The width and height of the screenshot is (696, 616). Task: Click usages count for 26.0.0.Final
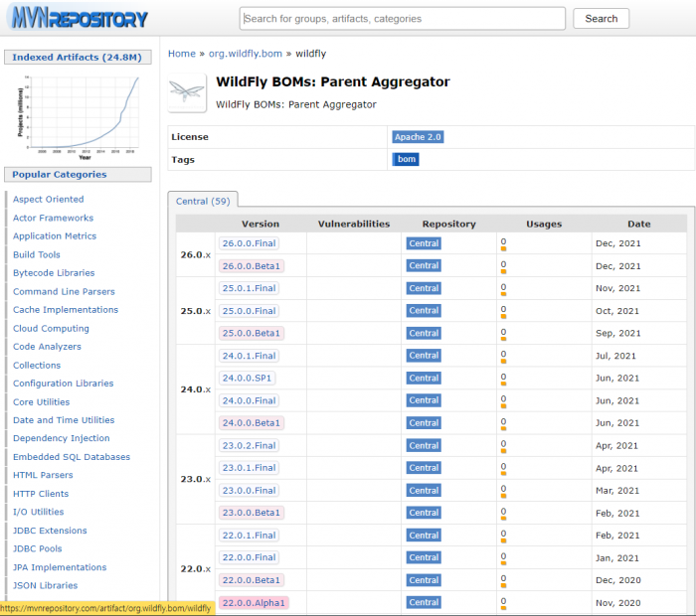coord(503,242)
